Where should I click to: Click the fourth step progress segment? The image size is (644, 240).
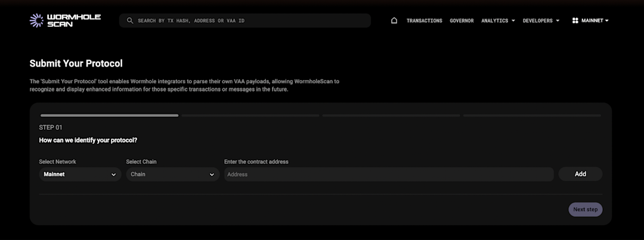click(532, 116)
